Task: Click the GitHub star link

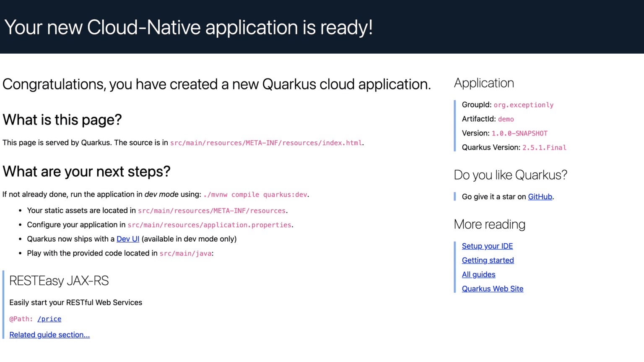Action: (540, 196)
